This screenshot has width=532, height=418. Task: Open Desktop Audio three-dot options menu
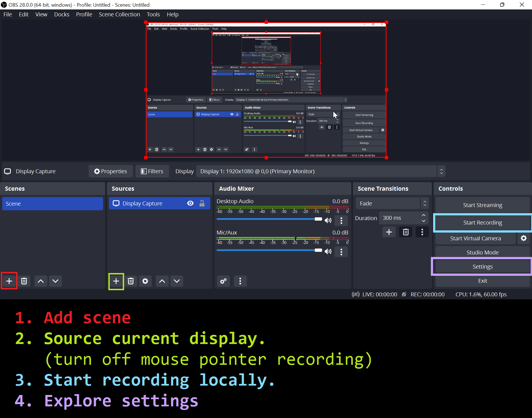click(x=341, y=221)
